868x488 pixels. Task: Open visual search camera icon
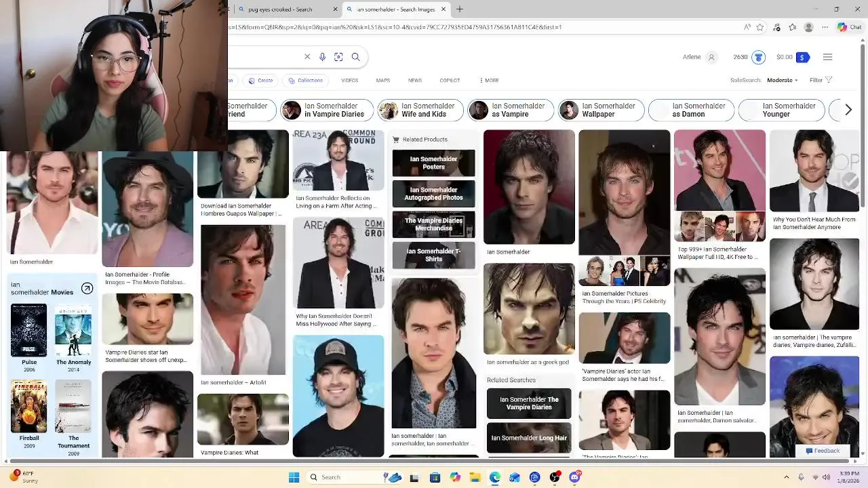pos(338,57)
